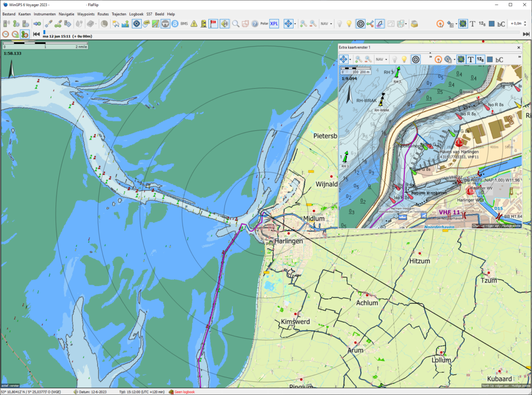Open the Waypoints menu
The height and width of the screenshot is (395, 532).
point(86,14)
